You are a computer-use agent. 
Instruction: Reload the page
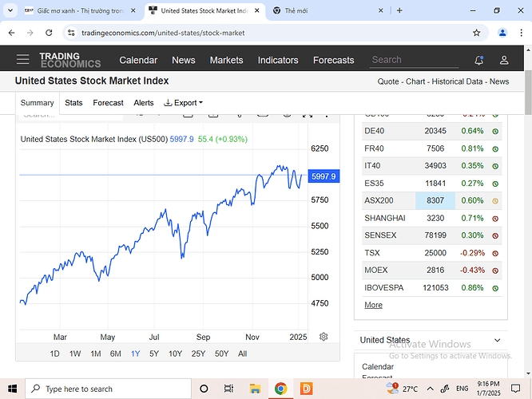click(x=49, y=33)
